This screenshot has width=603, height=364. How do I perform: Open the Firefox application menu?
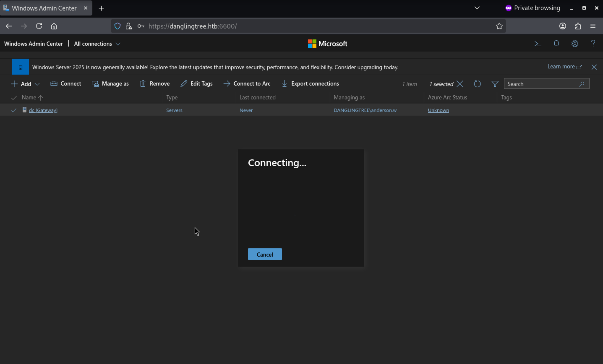593,26
